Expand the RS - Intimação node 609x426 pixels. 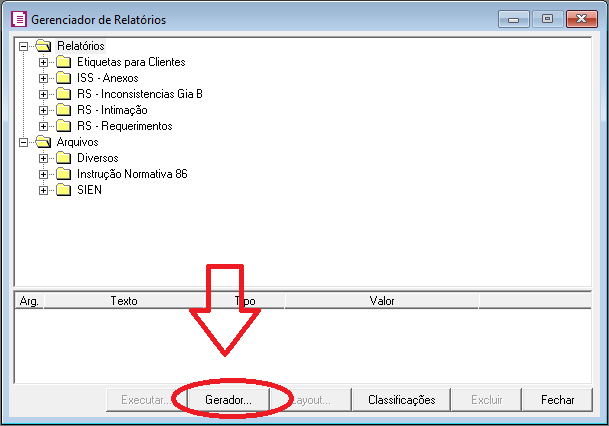point(43,110)
